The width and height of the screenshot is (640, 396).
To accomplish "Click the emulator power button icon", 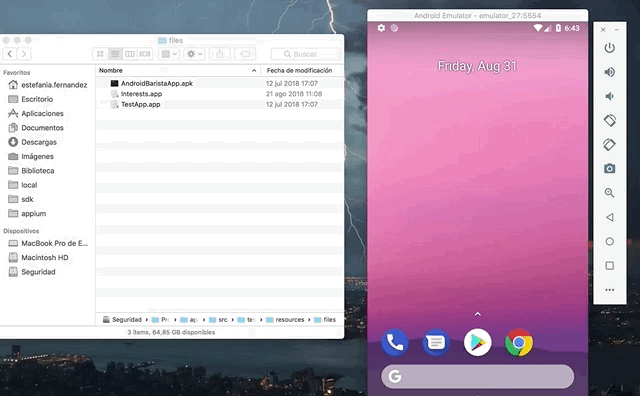I will 609,48.
